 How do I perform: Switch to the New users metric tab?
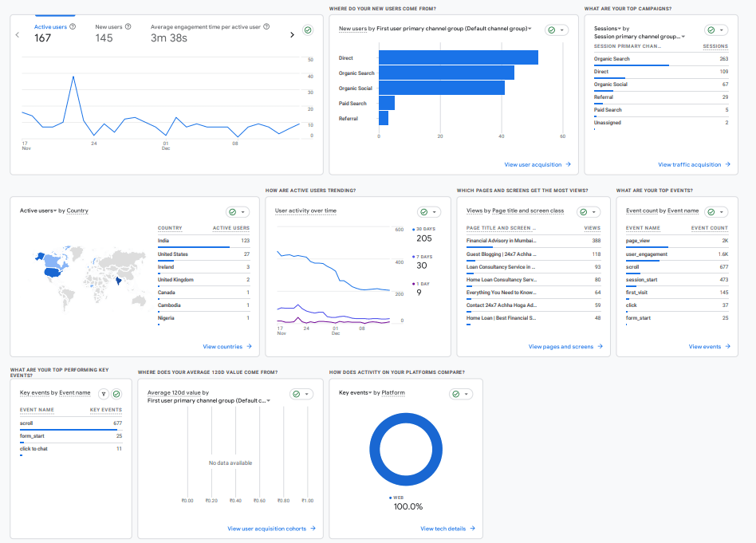(107, 26)
